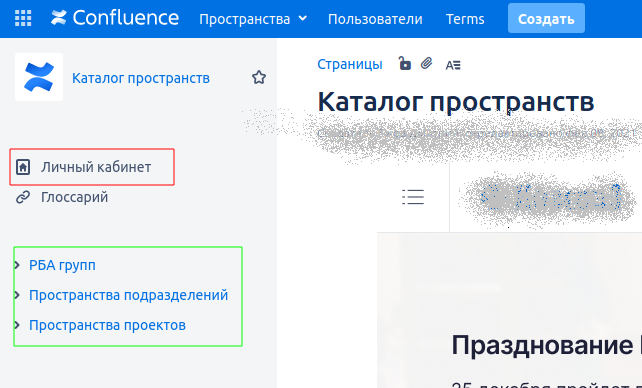Viewport: 642px width, 388px height.
Task: Click the link icon beside Глоссарий
Action: pyautogui.click(x=23, y=197)
